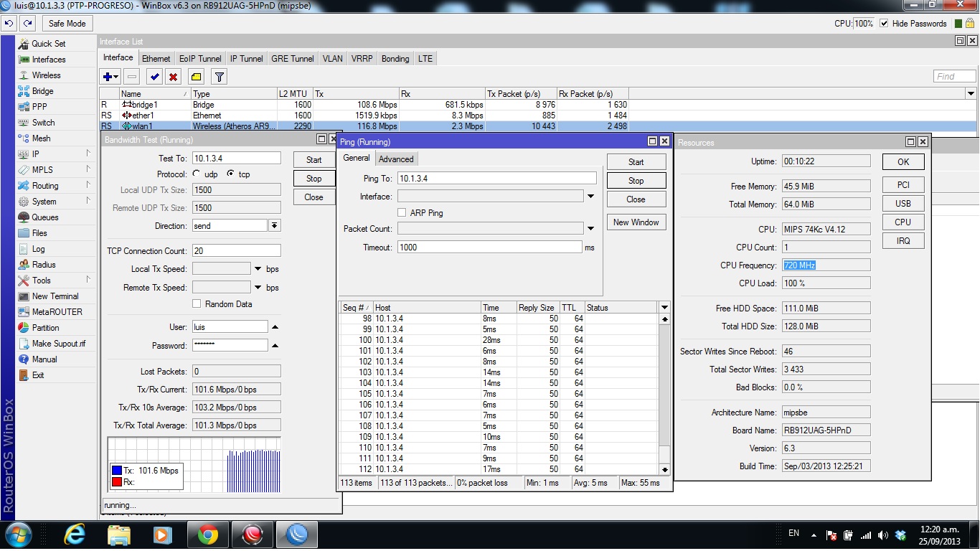
Task: Open the Direction dropdown arrow
Action: click(x=275, y=226)
